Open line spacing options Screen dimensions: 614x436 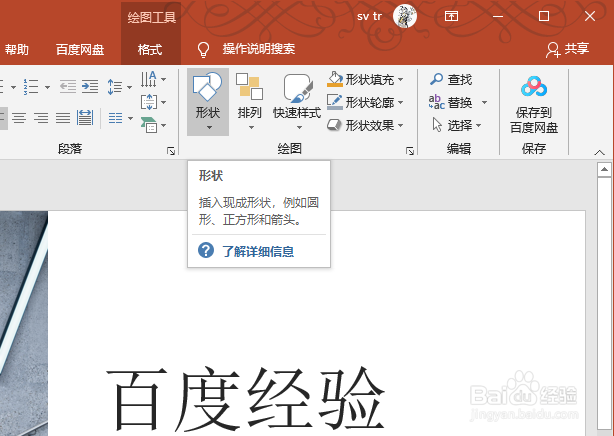coord(115,87)
